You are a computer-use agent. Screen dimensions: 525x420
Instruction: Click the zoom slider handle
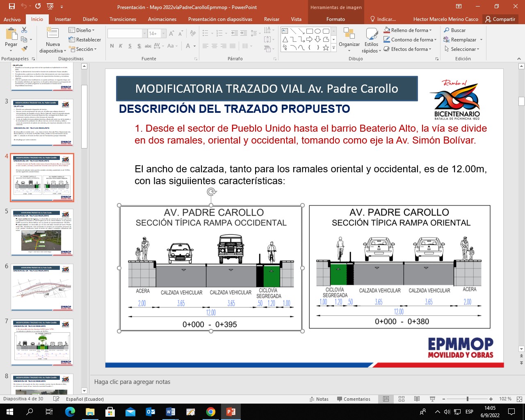click(x=467, y=399)
